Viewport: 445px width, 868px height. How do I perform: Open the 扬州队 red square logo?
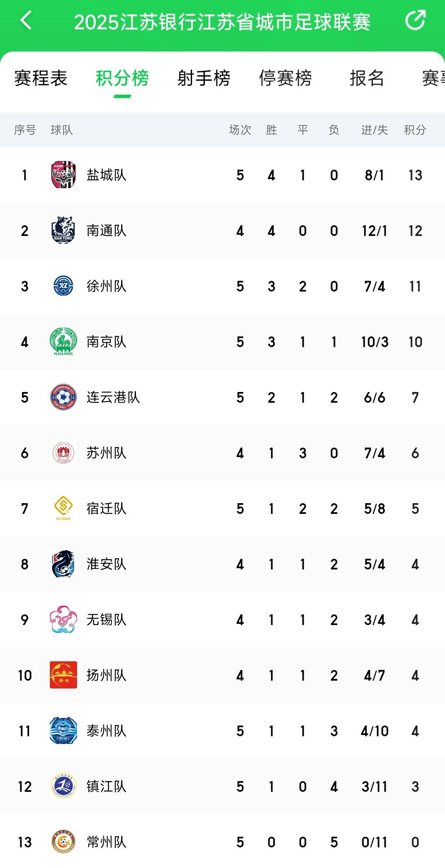click(x=63, y=675)
